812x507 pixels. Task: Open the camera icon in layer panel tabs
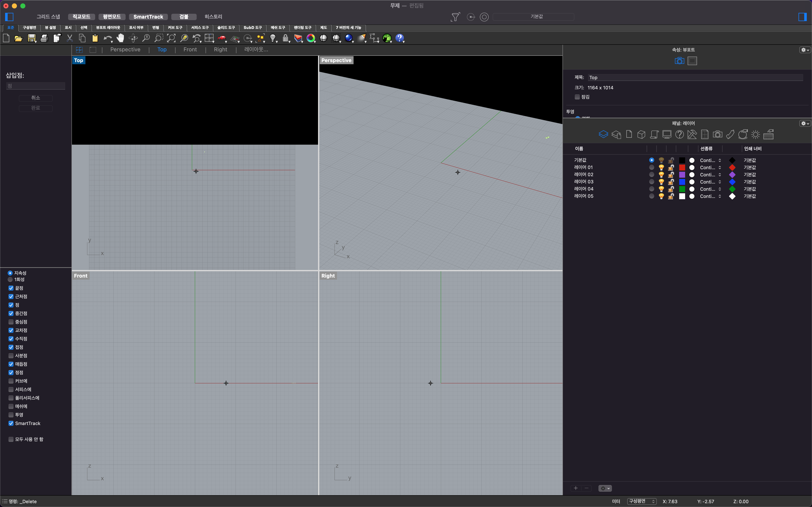point(717,135)
